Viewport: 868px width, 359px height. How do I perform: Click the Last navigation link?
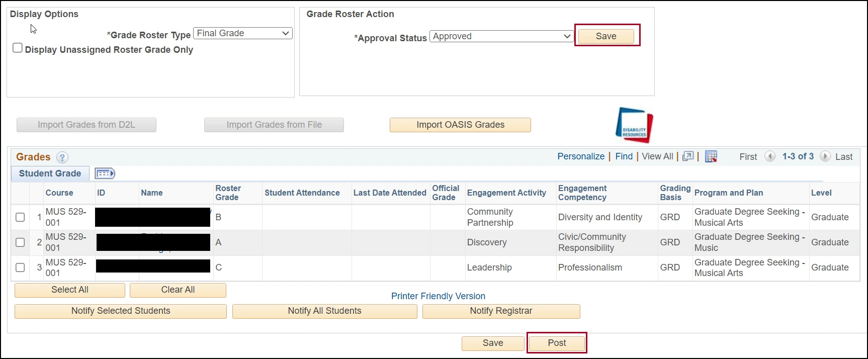tap(844, 157)
